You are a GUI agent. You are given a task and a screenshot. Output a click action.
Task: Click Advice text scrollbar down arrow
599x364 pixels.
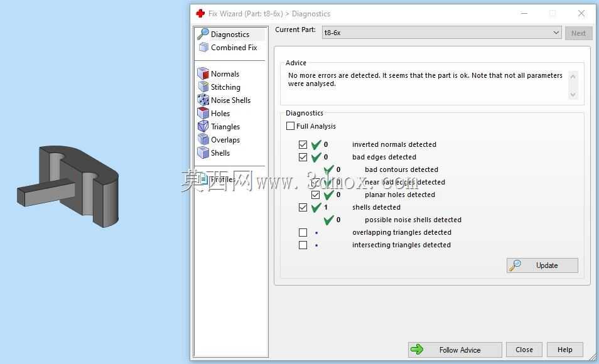click(573, 94)
